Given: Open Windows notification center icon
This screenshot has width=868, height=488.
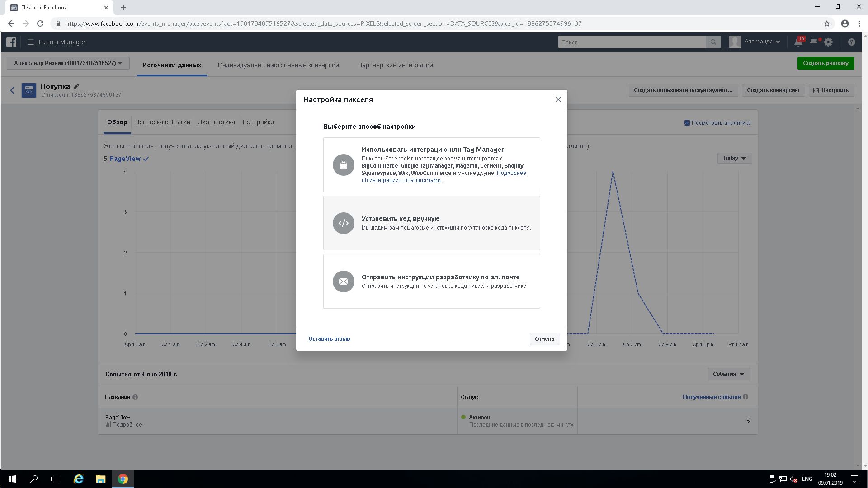Looking at the screenshot, I should pos(854,479).
